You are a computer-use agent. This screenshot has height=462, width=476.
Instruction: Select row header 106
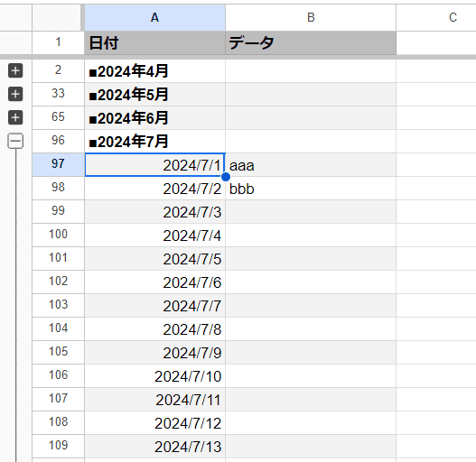58,376
